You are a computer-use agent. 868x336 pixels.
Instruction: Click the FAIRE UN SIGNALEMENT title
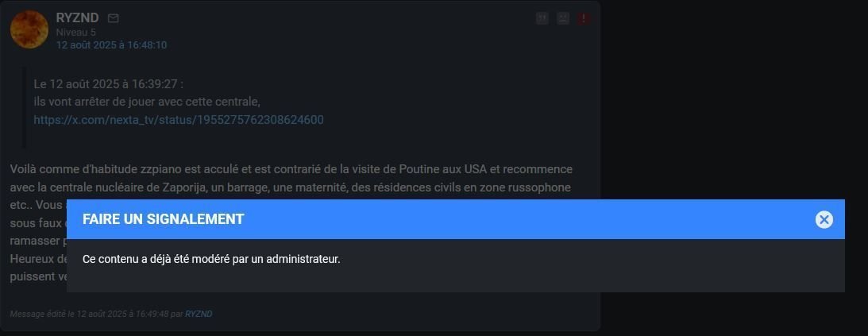(164, 219)
